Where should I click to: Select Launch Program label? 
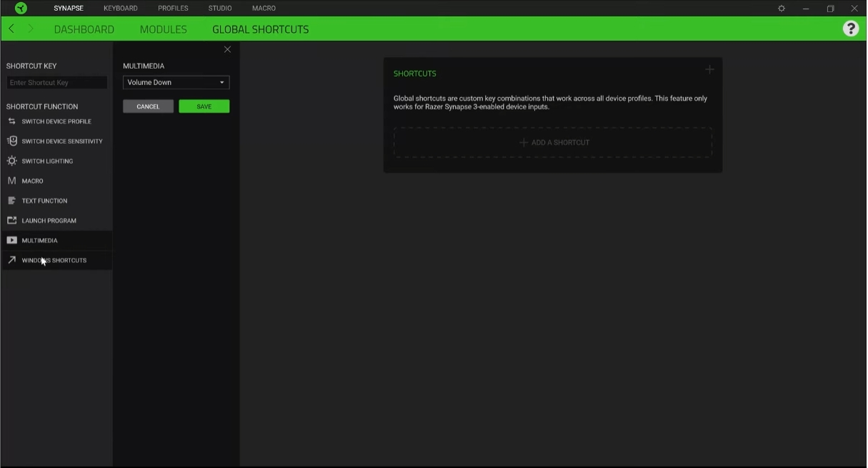pos(49,221)
